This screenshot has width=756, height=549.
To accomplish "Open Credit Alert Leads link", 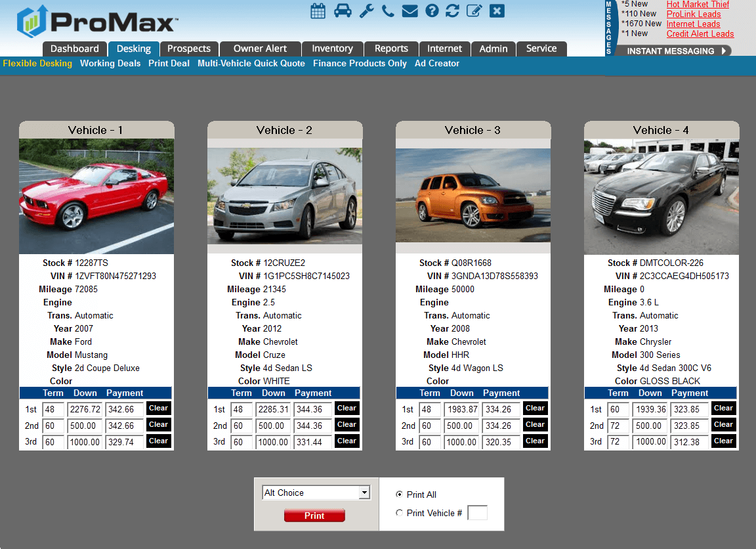I will pos(700,33).
